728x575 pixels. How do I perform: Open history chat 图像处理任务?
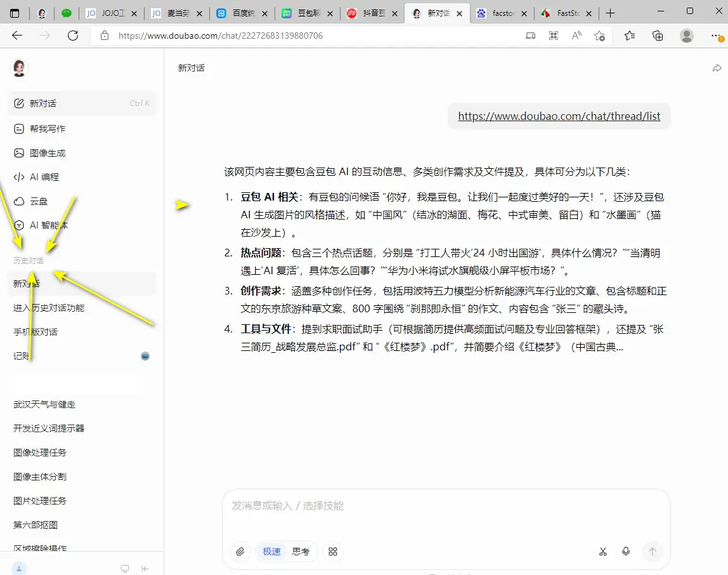tap(82, 453)
